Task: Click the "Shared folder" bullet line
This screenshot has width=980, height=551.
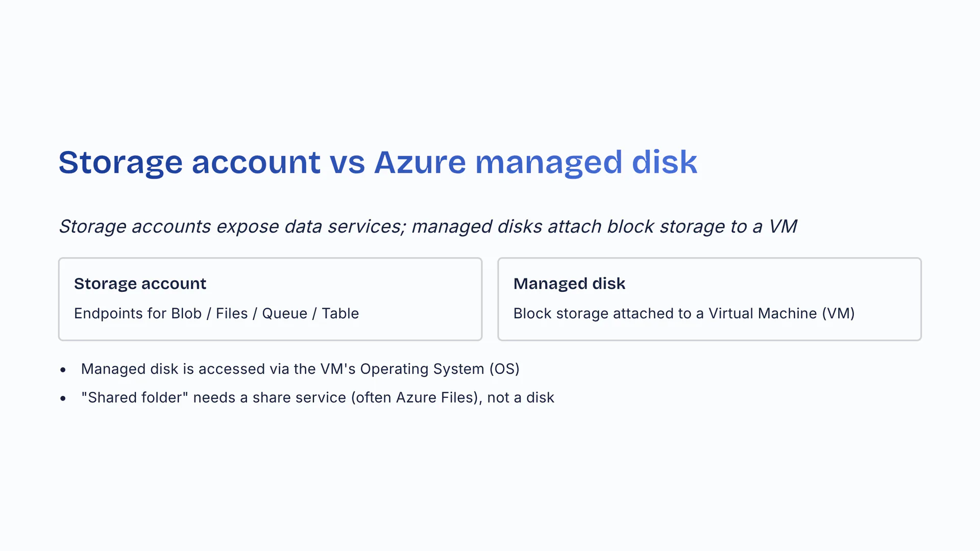Action: click(x=317, y=397)
